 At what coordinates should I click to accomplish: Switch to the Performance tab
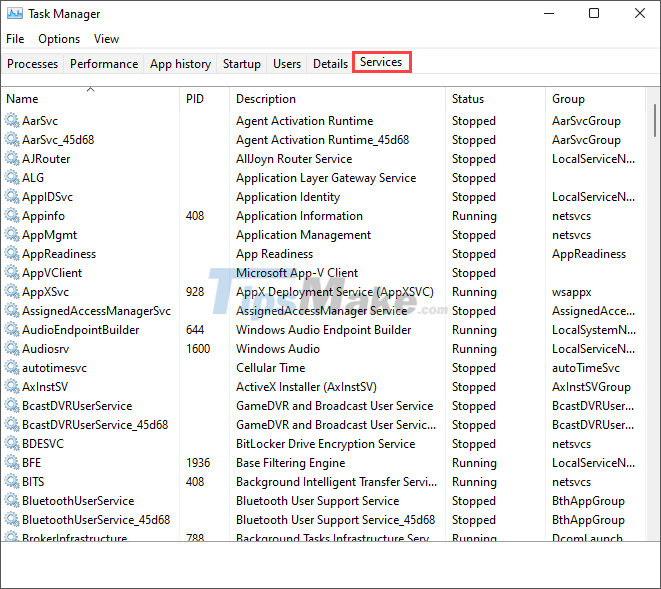[x=104, y=64]
